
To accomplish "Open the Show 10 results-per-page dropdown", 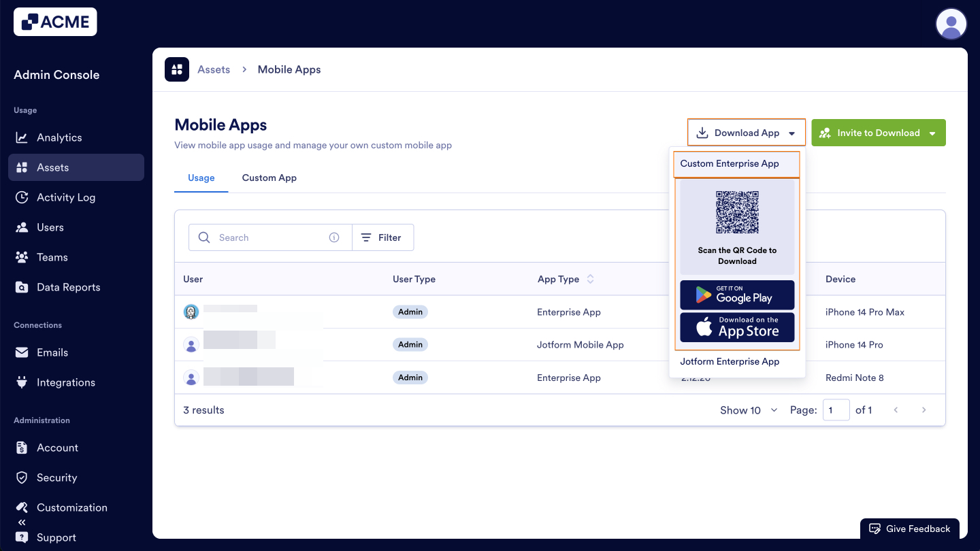I will pos(749,410).
